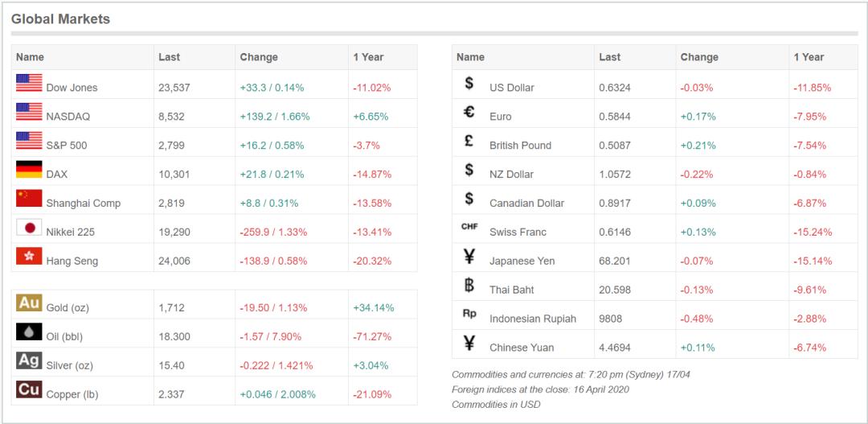Click the Change header in currencies table
This screenshot has width=868, height=424.
699,57
